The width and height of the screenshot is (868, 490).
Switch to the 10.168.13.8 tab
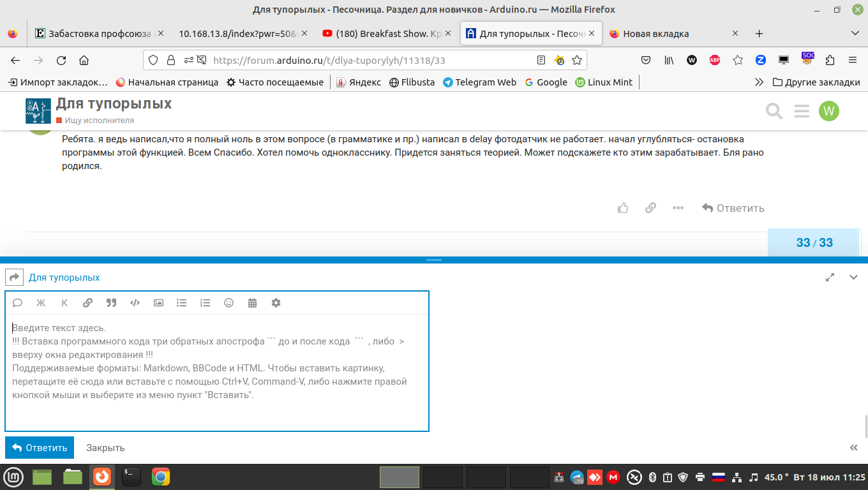pyautogui.click(x=243, y=34)
